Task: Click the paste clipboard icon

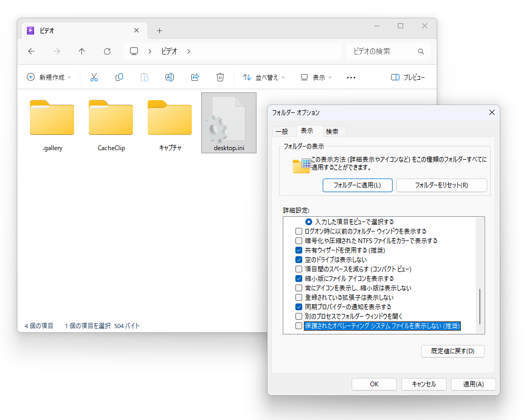Action: (x=145, y=78)
